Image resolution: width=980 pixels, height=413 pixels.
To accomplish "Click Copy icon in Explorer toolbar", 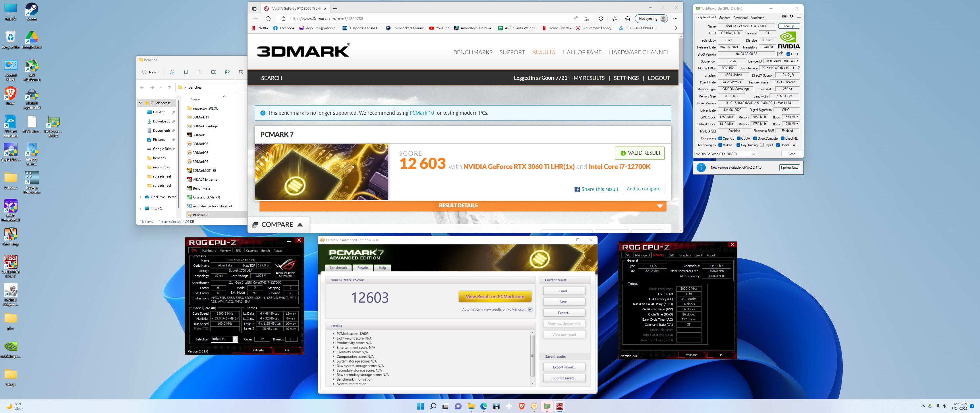I will pos(186,72).
